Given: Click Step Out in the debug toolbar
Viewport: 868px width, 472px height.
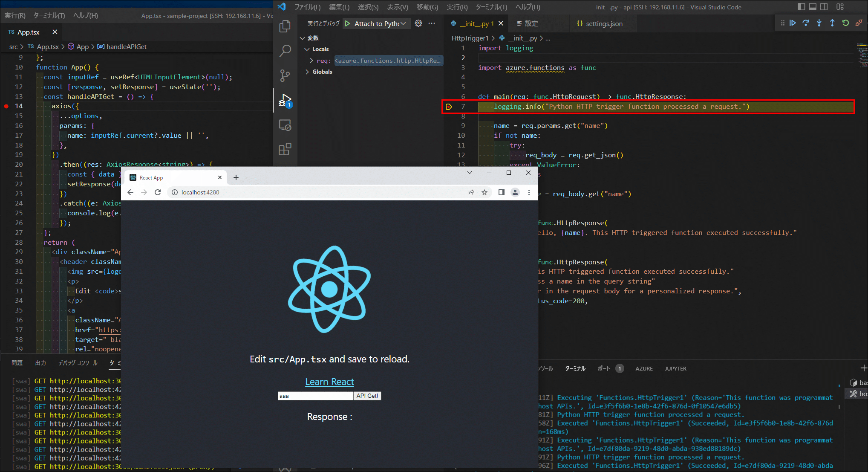Looking at the screenshot, I should click(832, 23).
